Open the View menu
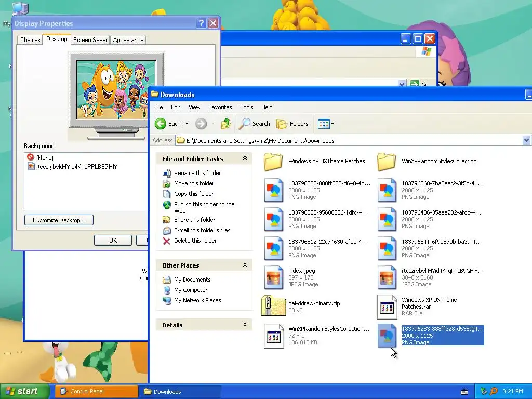This screenshot has height=399, width=532. [x=194, y=107]
